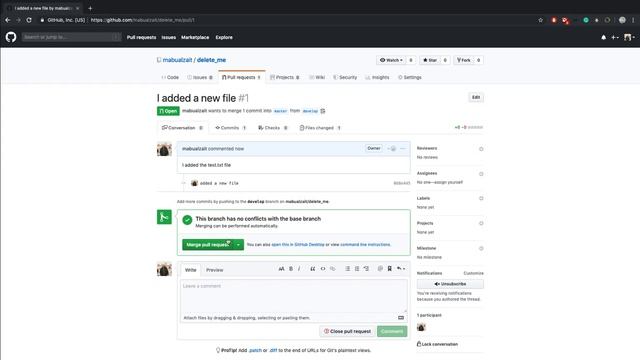Open the plus create-new menu

pos(615,37)
